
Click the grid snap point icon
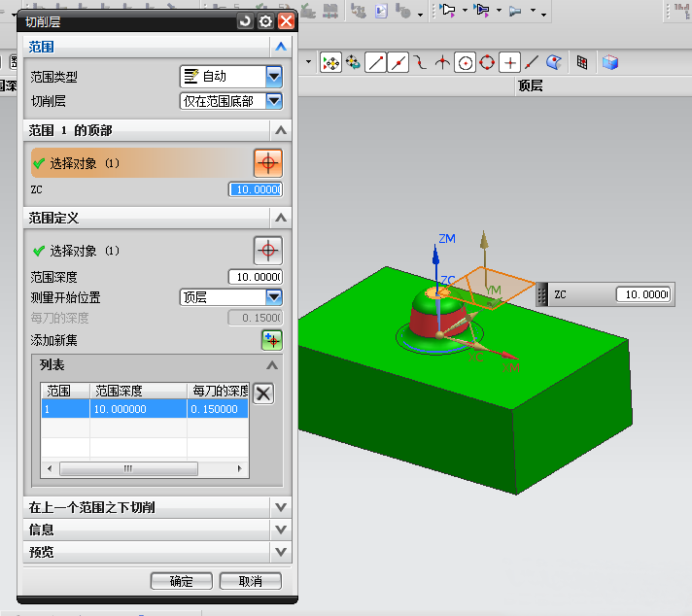[x=582, y=62]
